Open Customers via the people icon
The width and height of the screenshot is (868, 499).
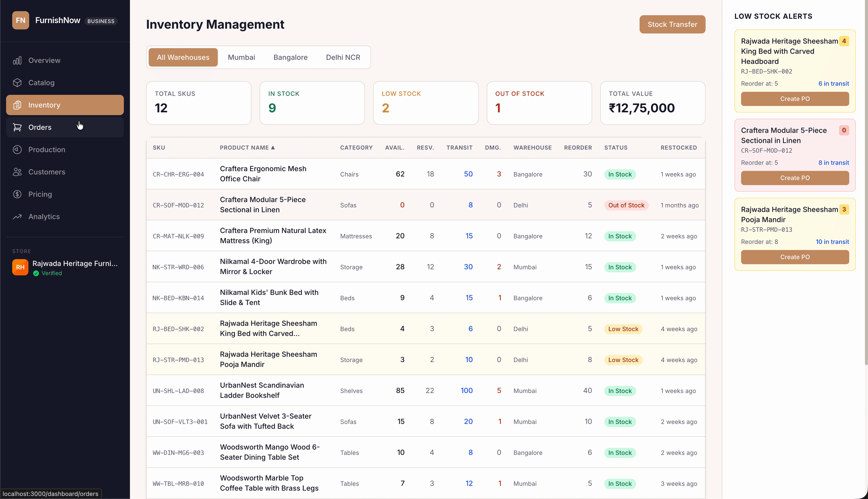point(17,172)
